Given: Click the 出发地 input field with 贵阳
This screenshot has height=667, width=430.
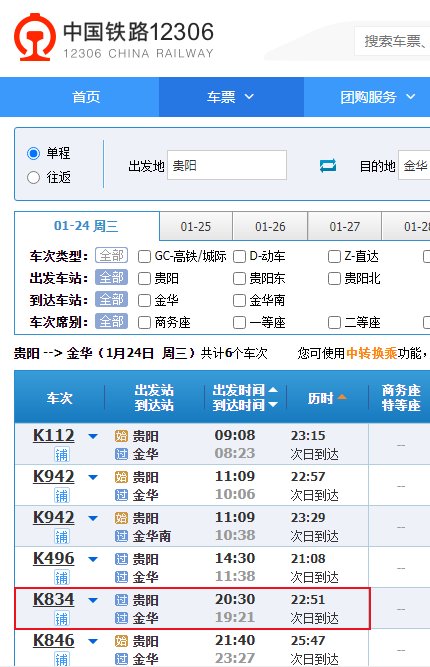Looking at the screenshot, I should 227,165.
